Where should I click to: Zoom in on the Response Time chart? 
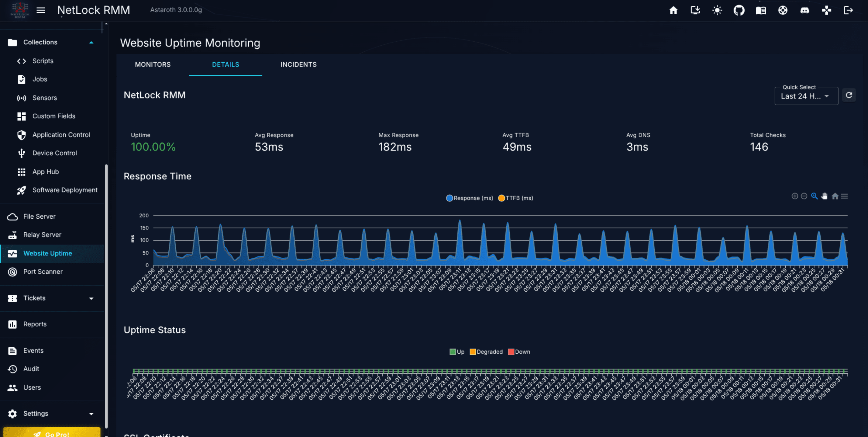click(x=794, y=196)
